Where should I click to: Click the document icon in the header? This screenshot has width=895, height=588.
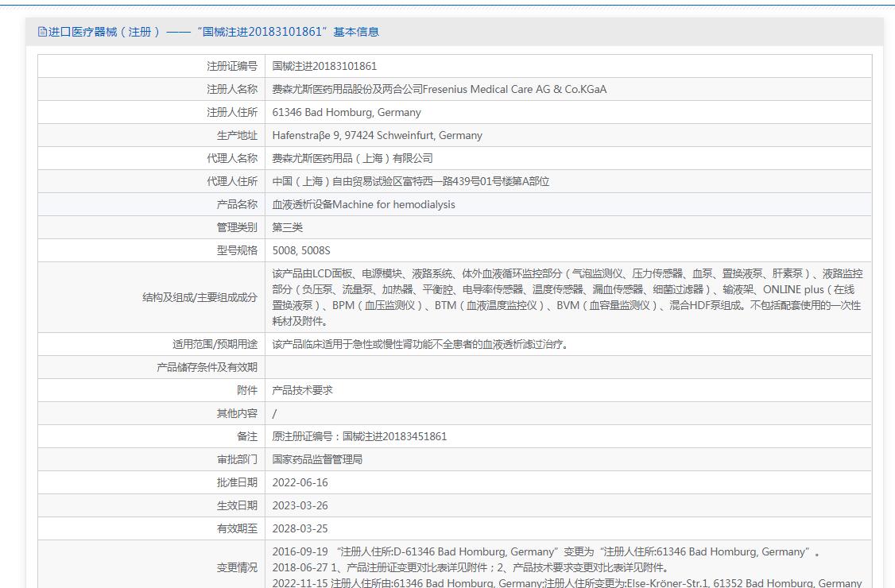click(x=42, y=32)
